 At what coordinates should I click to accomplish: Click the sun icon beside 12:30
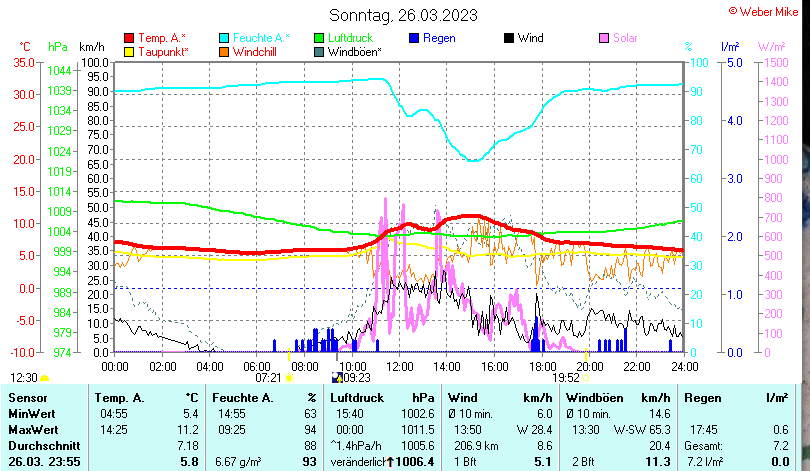[44, 379]
